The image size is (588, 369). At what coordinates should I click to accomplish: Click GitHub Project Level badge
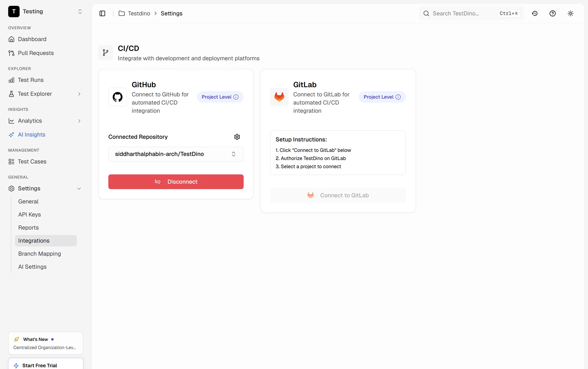coord(220,97)
